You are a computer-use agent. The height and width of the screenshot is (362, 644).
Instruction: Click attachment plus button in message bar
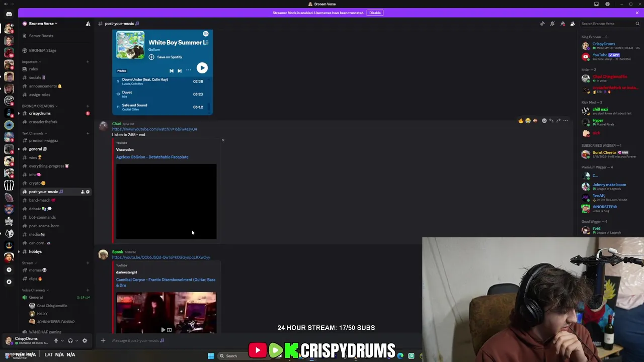coord(103,340)
